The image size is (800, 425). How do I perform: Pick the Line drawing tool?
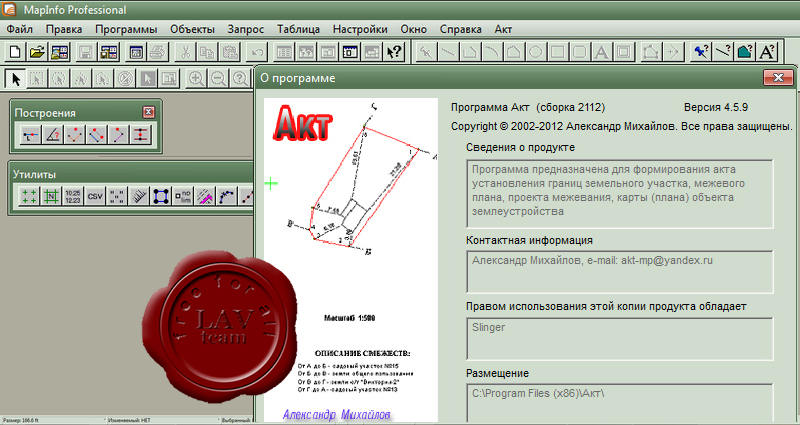pyautogui.click(x=448, y=52)
